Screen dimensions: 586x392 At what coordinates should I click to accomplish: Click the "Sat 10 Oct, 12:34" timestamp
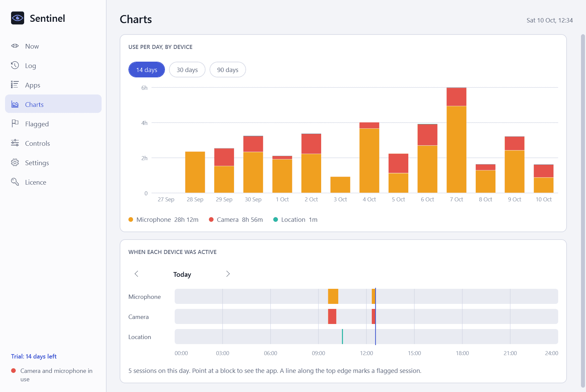tap(549, 20)
